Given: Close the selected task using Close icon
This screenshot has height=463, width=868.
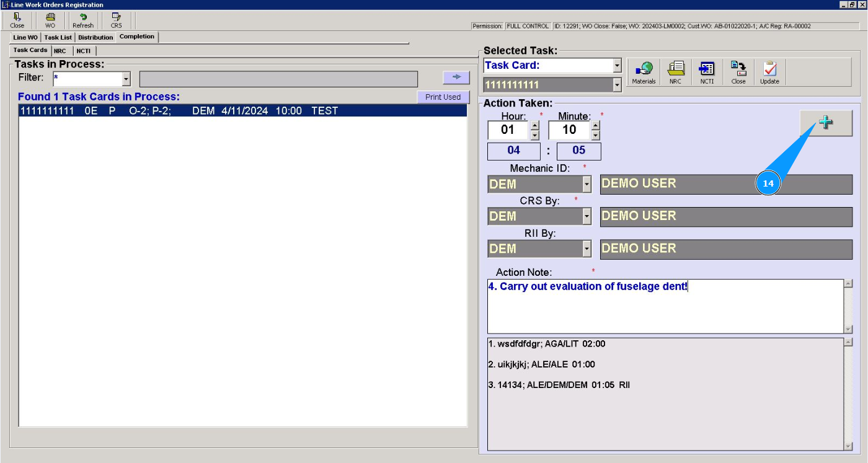Looking at the screenshot, I should [738, 73].
